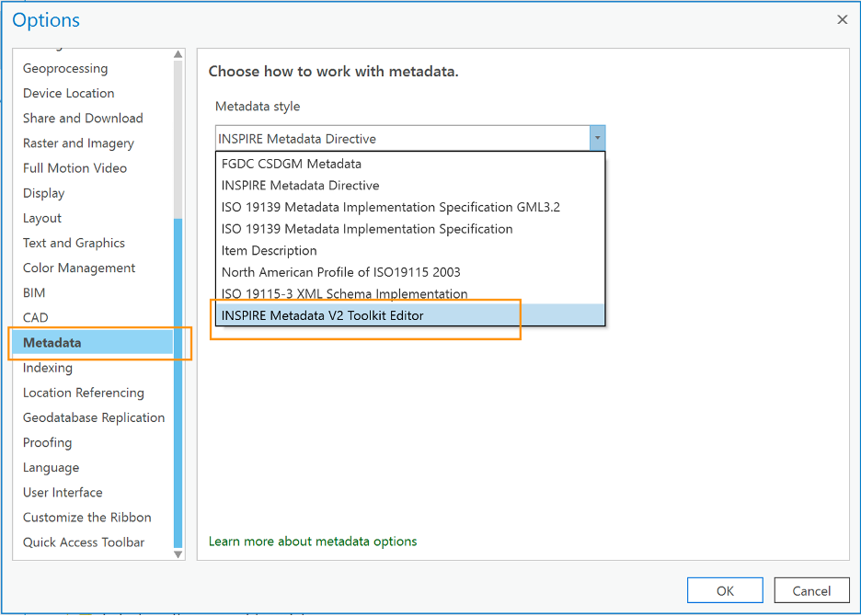This screenshot has height=616, width=861.
Task: Choose INSPIRE Metadata V2 Toolkit Editor
Action: click(410, 315)
